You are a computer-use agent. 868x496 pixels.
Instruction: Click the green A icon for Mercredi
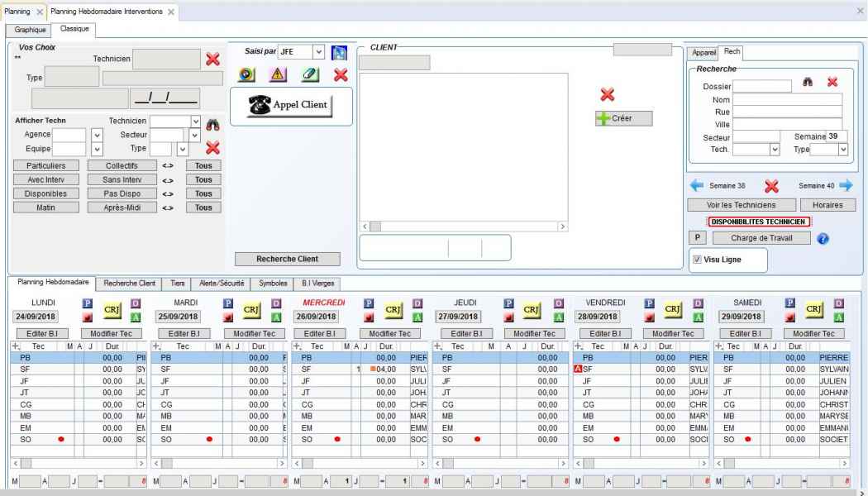[x=417, y=317]
